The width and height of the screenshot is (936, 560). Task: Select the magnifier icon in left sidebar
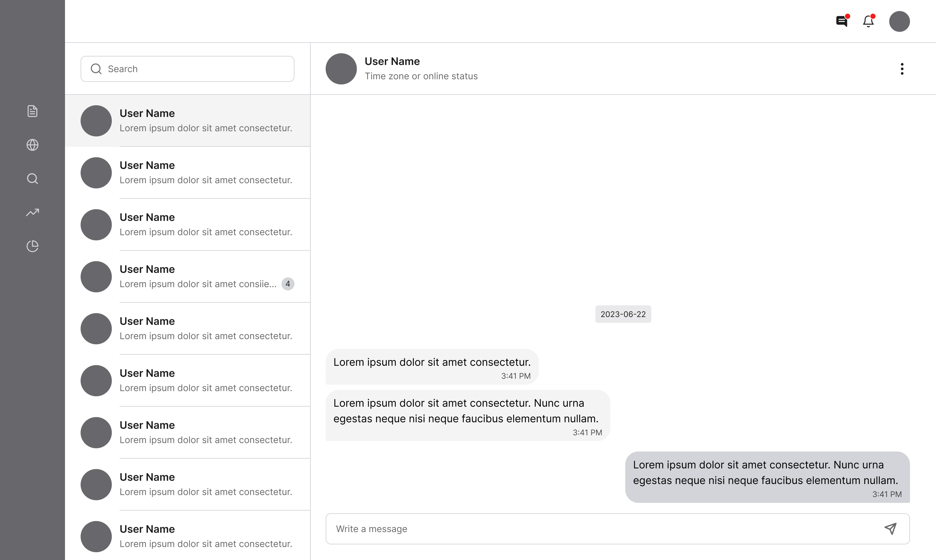pyautogui.click(x=32, y=178)
